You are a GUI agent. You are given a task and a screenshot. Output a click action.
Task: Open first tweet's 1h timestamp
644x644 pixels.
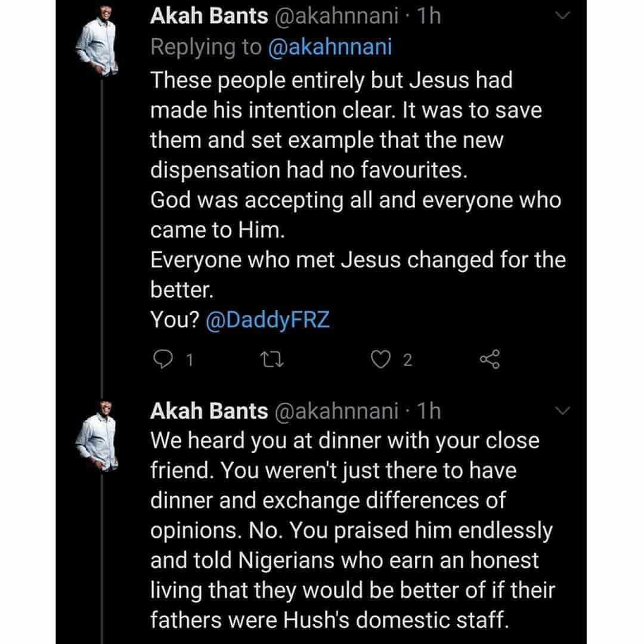click(x=429, y=17)
